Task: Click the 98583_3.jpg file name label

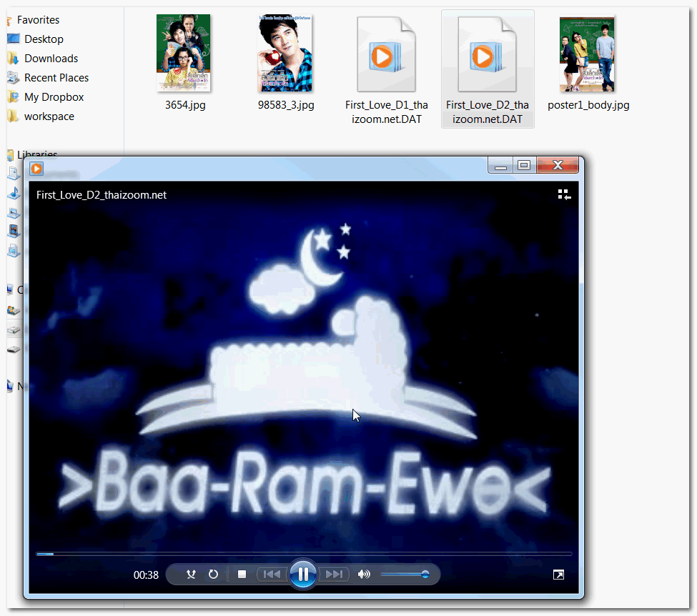Action: click(286, 105)
